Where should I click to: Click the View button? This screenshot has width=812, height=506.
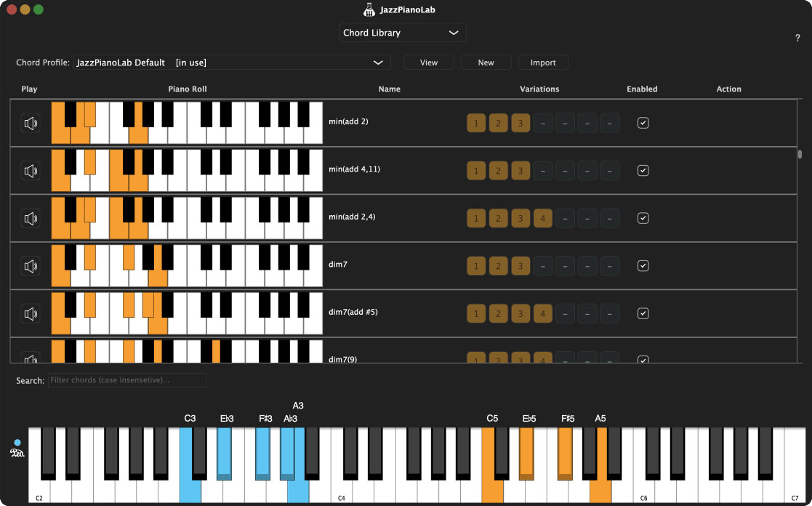pos(428,63)
